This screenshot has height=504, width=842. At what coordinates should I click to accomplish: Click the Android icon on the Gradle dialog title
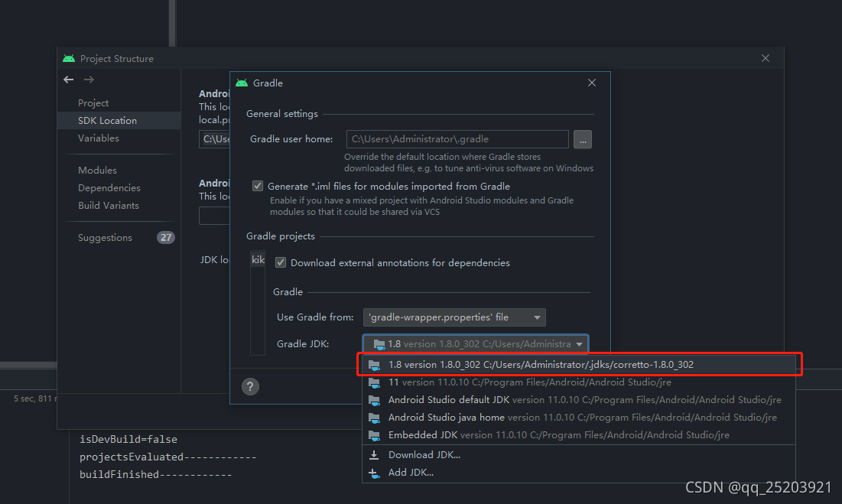(242, 83)
